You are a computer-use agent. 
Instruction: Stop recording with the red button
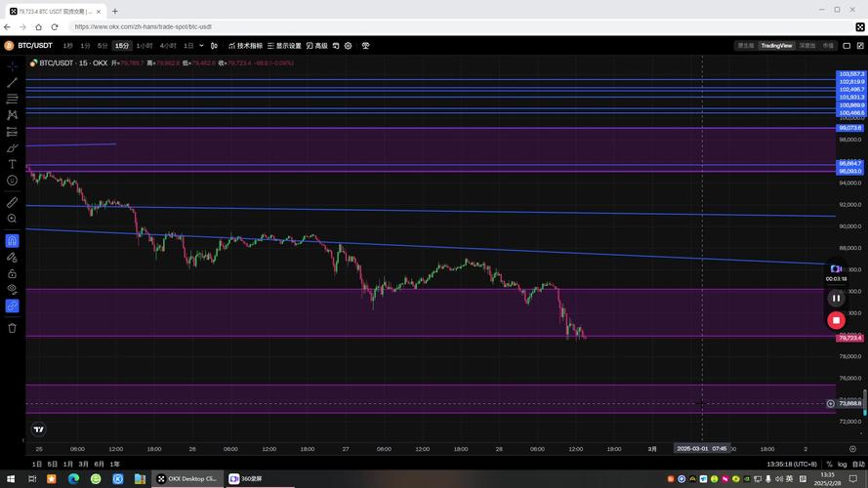click(x=836, y=319)
